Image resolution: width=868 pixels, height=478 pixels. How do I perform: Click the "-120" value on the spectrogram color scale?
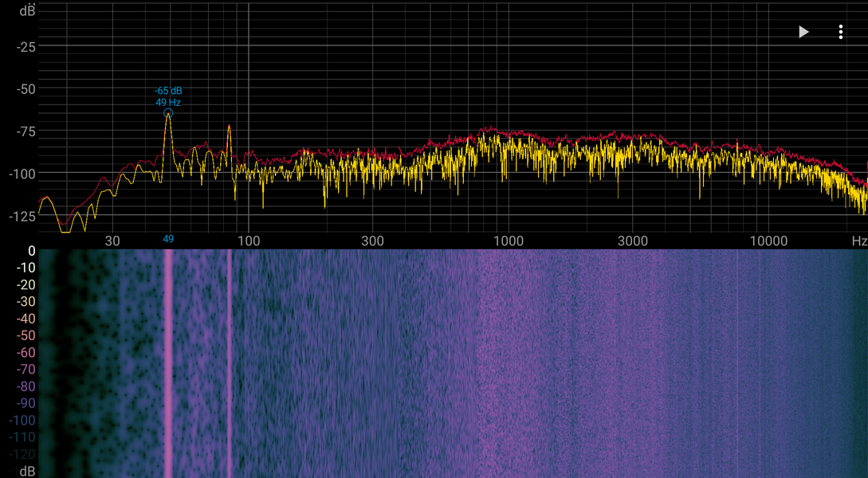coord(22,454)
